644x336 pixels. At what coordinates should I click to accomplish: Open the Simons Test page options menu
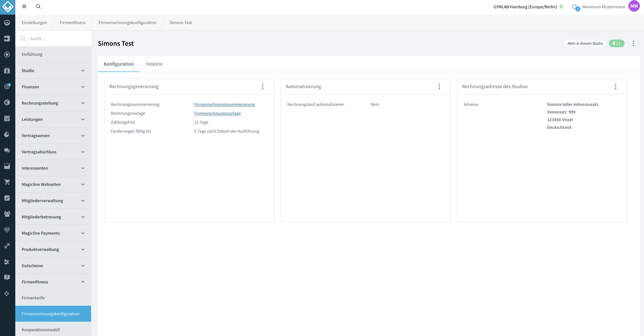click(633, 44)
